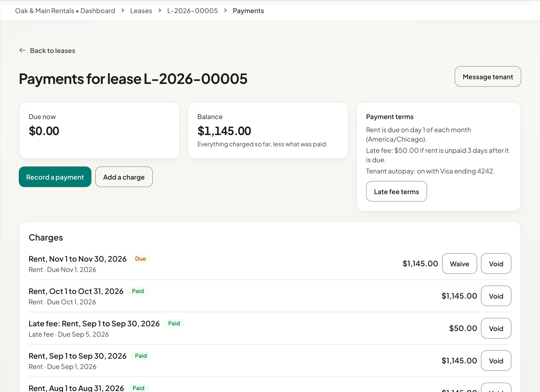This screenshot has height=392, width=540.
Task: Go back via Back to leases link
Action: click(x=47, y=50)
